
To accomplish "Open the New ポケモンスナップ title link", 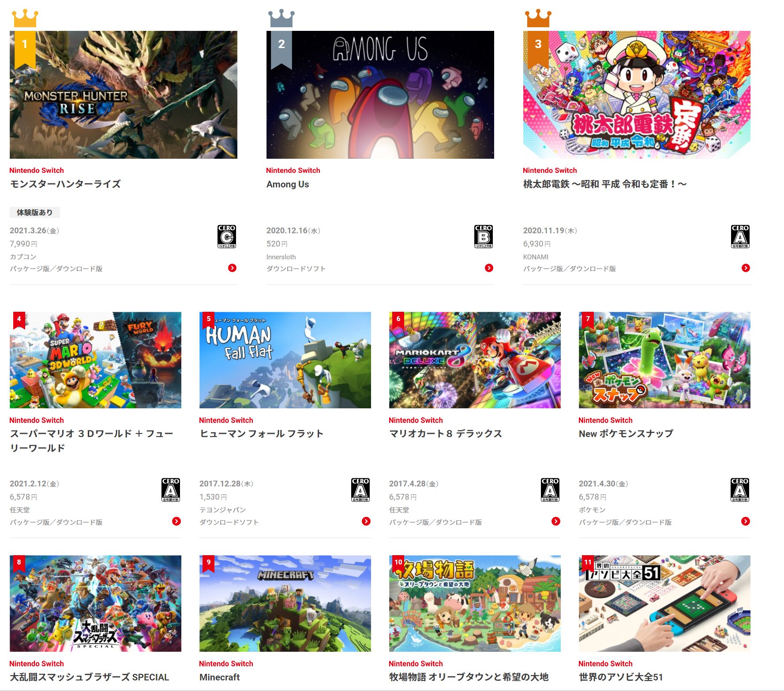I will [626, 434].
